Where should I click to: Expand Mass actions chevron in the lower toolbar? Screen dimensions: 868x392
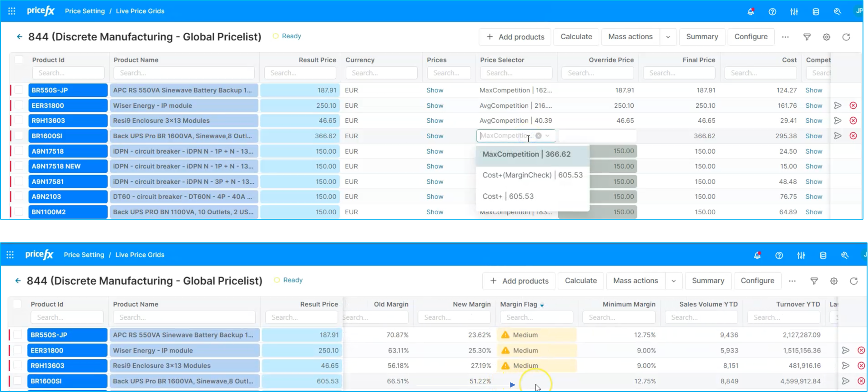coord(674,281)
